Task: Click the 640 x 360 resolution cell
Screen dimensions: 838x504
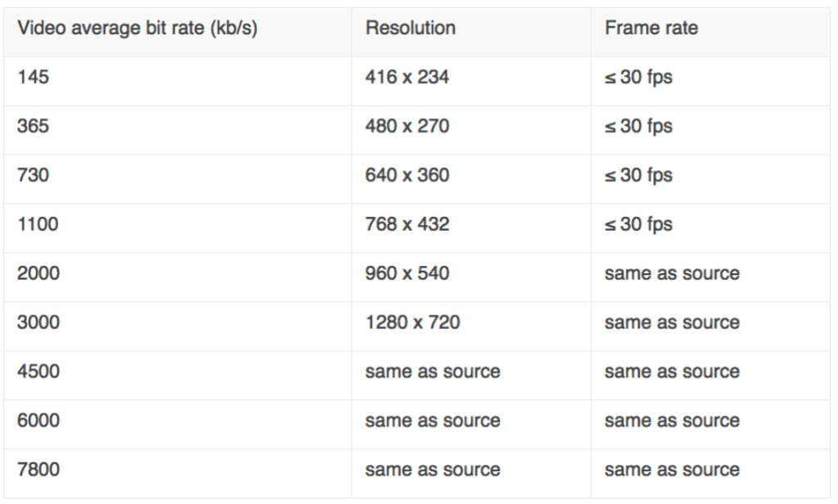Action: [x=471, y=179]
